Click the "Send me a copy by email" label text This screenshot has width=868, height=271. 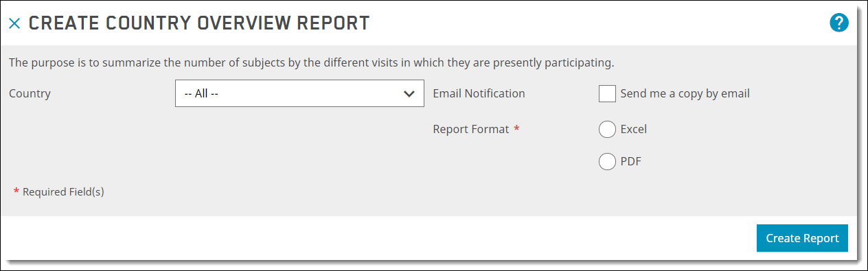tap(685, 93)
